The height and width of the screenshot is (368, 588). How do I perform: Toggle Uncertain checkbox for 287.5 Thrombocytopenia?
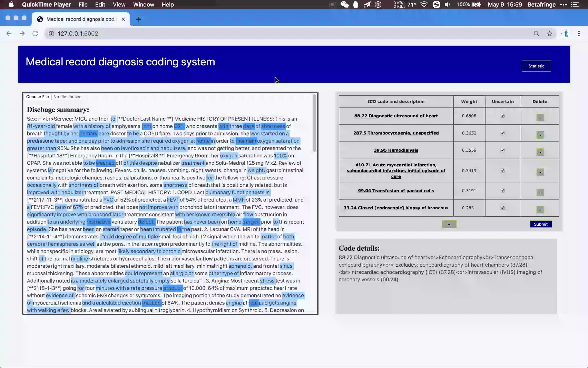point(502,133)
